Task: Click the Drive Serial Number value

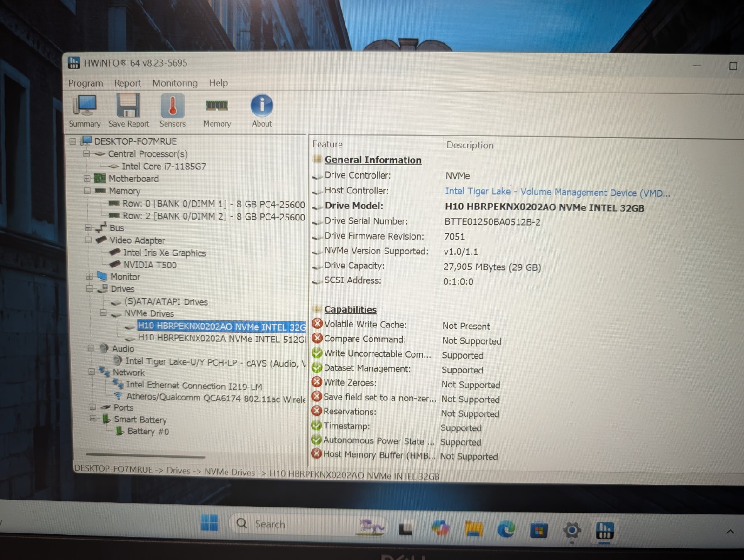Action: 492,222
